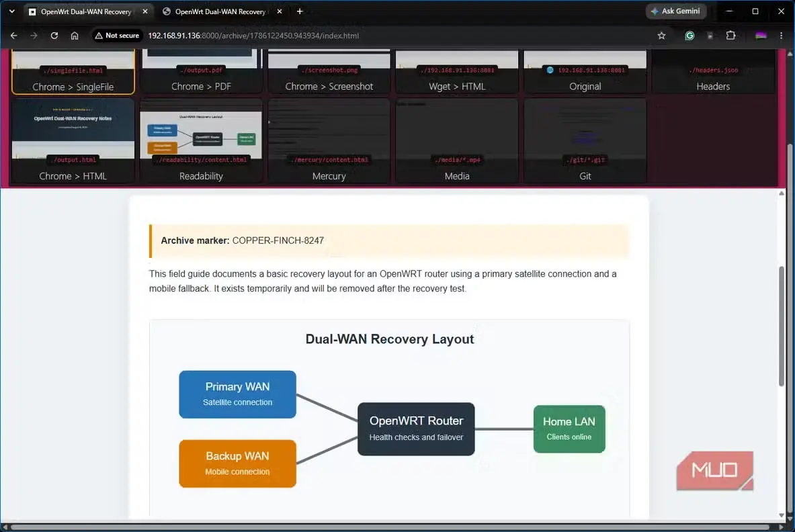This screenshot has height=532, width=795.
Task: Switch to the second OpenWrt Dual-WAN Recovery tab
Action: [x=220, y=11]
